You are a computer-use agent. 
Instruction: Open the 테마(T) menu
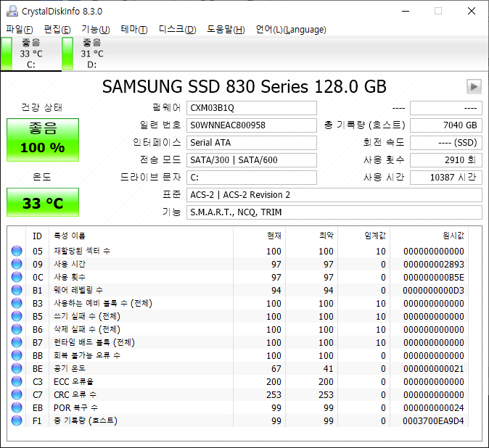133,30
